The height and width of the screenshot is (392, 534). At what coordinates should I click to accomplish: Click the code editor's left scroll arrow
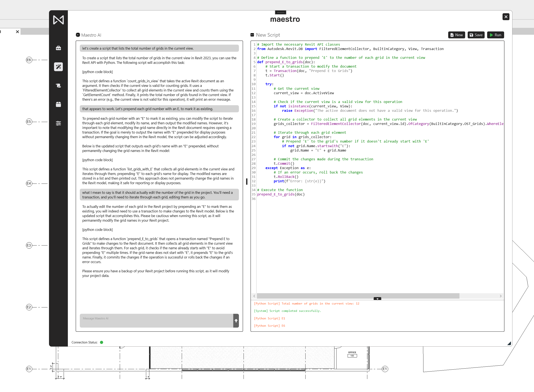(x=254, y=296)
